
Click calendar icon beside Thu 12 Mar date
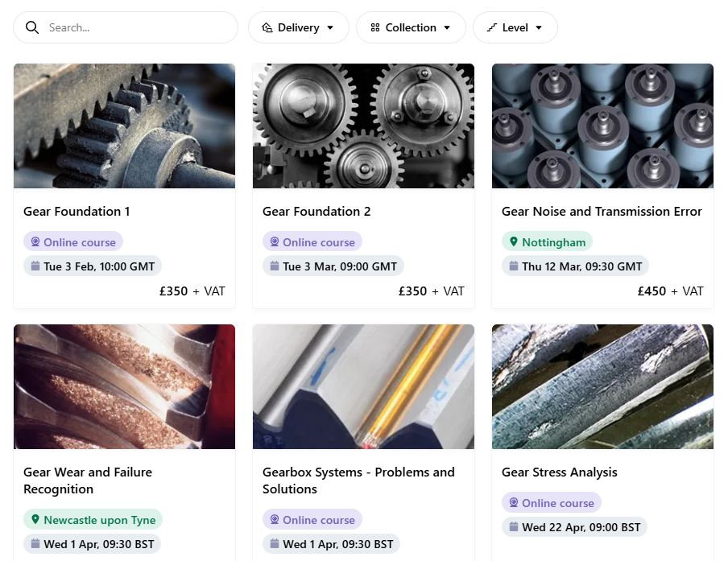click(514, 266)
